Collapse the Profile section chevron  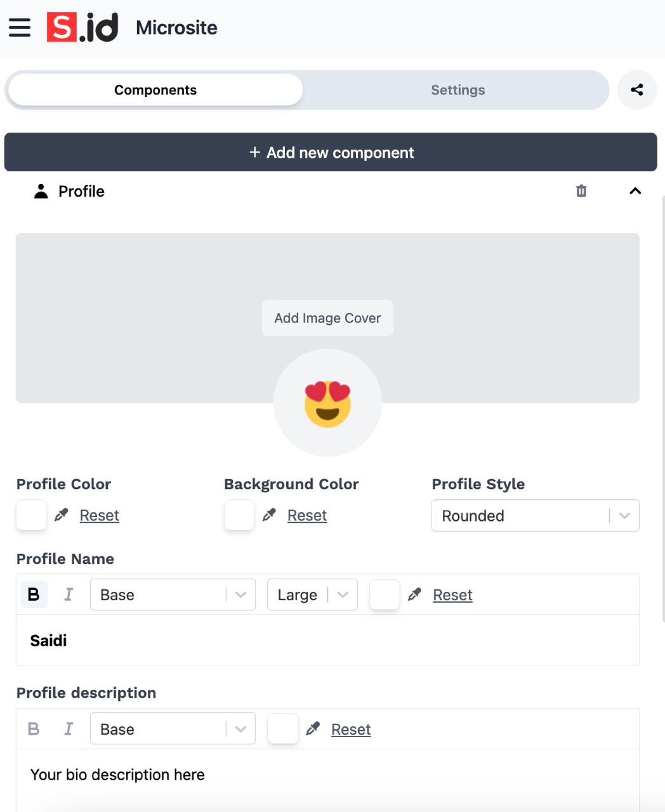pos(635,191)
